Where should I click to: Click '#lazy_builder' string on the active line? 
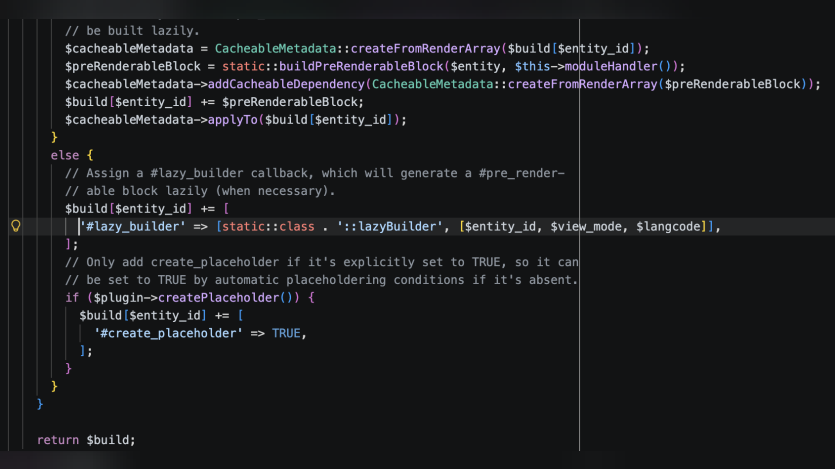[133, 227]
